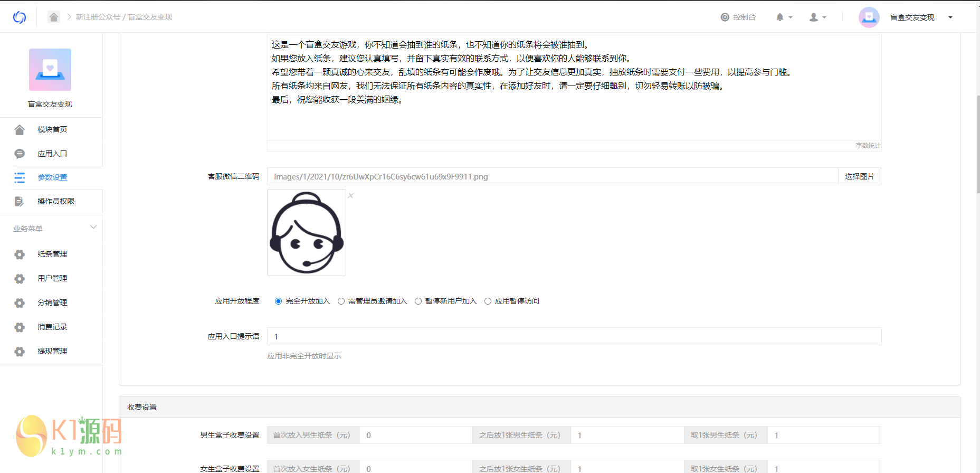Screen dimensions: 980x473
Task: Click the 应用入口 chat bubble icon
Action: tap(20, 154)
